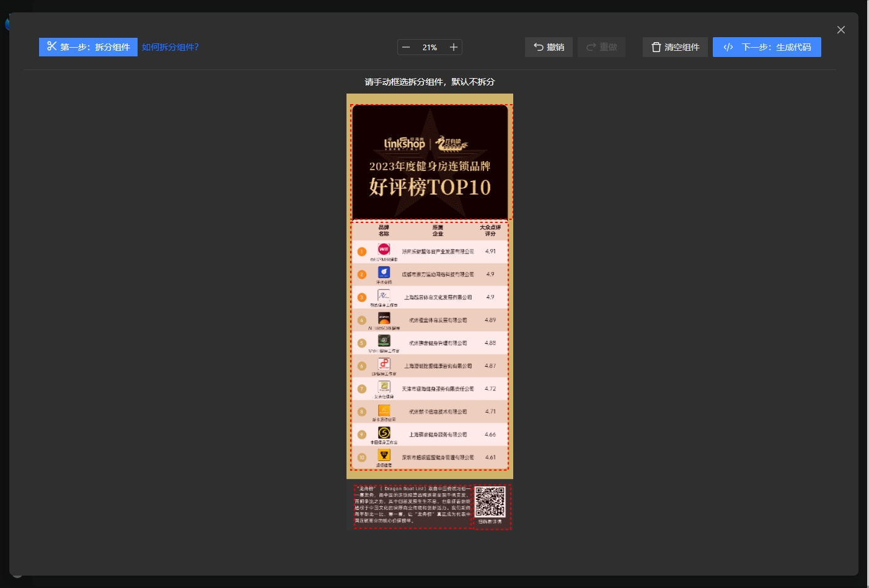Click the company name in rank 10 row

tap(438, 457)
